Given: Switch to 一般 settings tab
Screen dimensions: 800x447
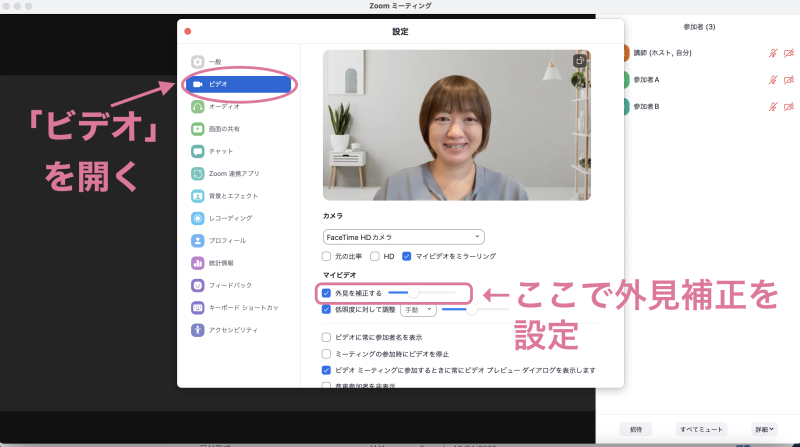Looking at the screenshot, I should pos(239,62).
